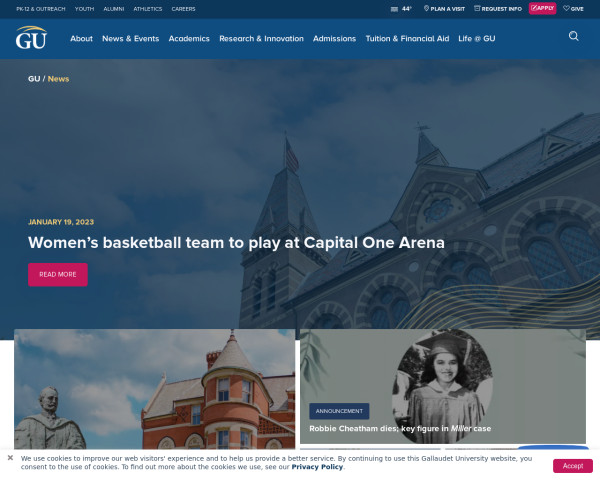Click the pink Apply button
The width and height of the screenshot is (600, 480).
[542, 8]
